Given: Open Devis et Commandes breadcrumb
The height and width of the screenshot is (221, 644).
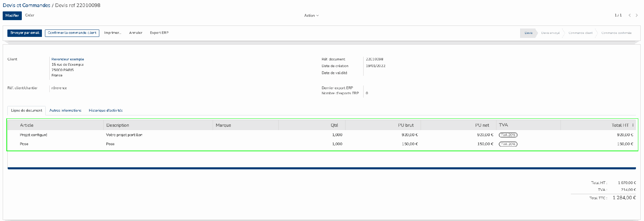Looking at the screenshot, I should (26, 5).
